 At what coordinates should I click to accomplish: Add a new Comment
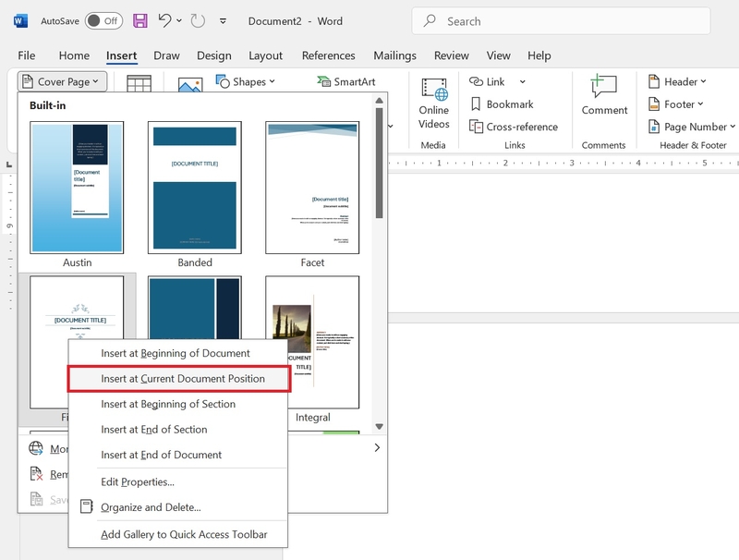coord(604,95)
